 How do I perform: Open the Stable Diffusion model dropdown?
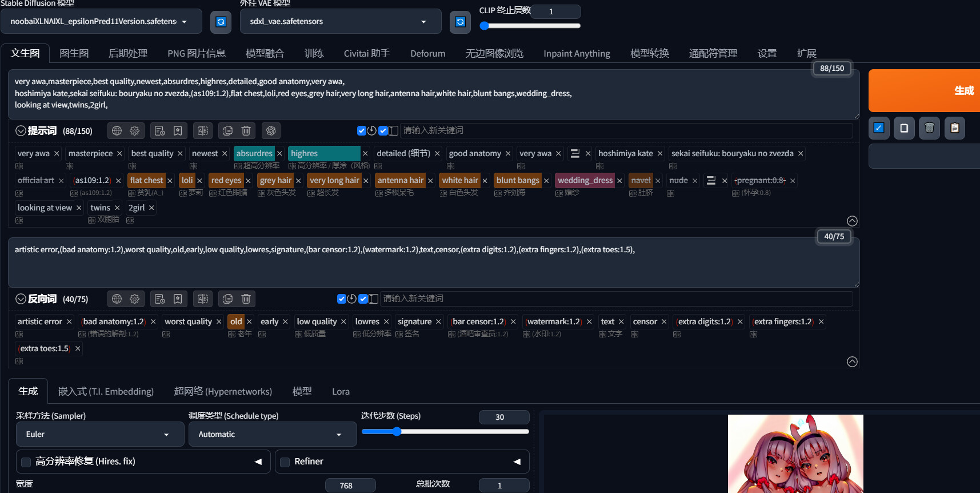(102, 22)
